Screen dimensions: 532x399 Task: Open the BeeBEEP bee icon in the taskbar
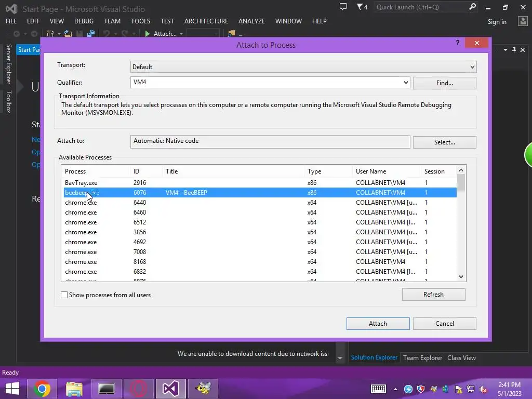(203, 389)
